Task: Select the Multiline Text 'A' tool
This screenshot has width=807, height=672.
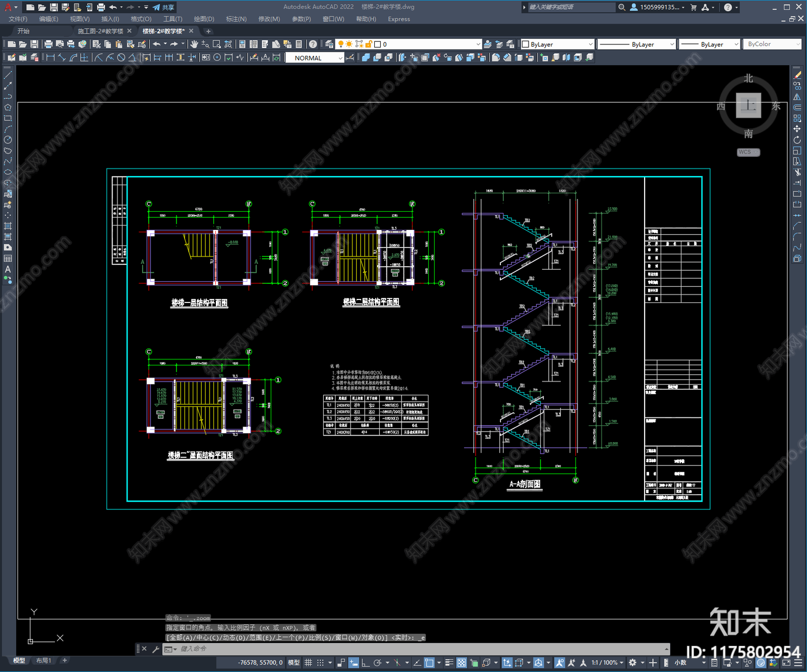Action: pyautogui.click(x=8, y=269)
